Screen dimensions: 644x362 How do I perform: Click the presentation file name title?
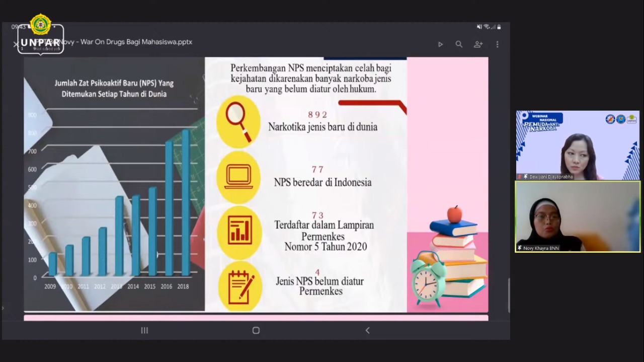pyautogui.click(x=126, y=42)
